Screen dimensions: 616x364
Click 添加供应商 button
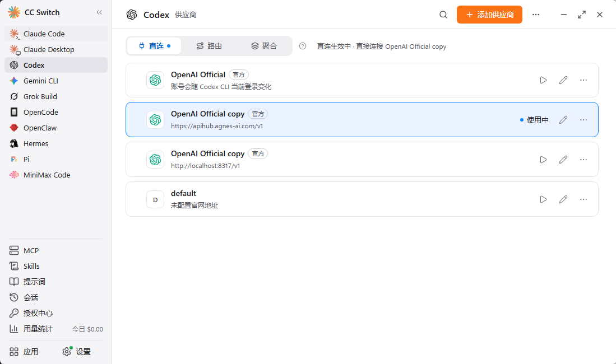click(x=489, y=15)
